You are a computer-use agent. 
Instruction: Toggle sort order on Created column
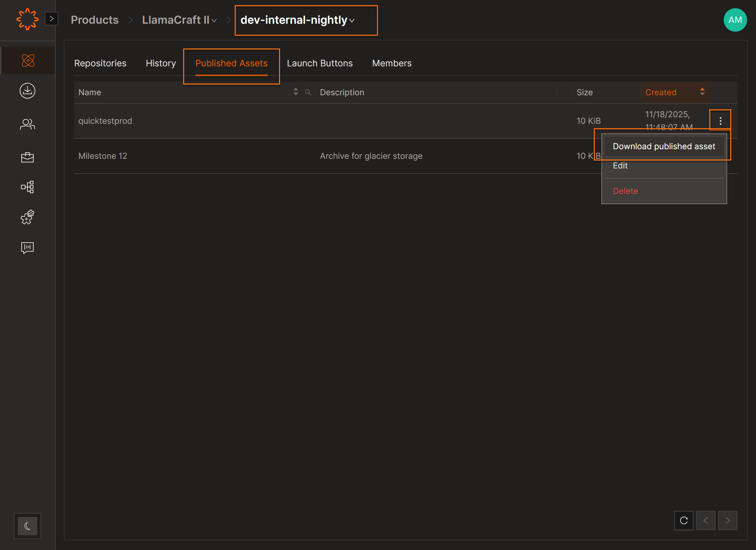tap(702, 92)
